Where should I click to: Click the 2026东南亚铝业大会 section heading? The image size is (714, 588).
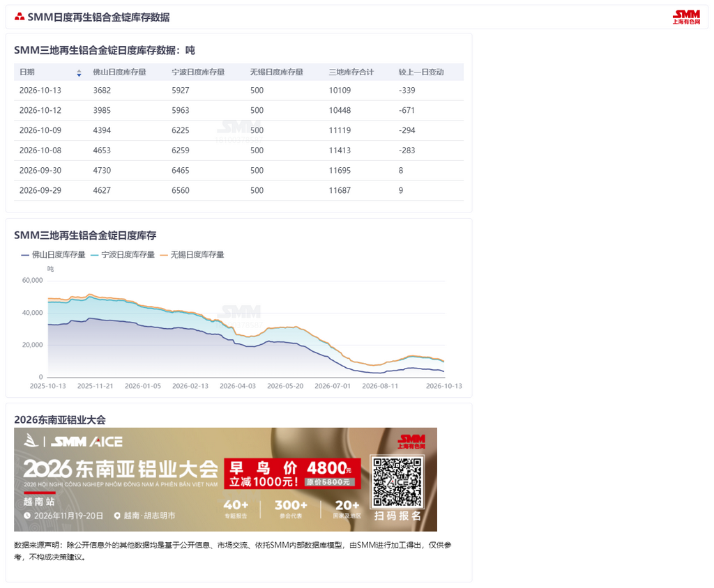[x=60, y=419]
